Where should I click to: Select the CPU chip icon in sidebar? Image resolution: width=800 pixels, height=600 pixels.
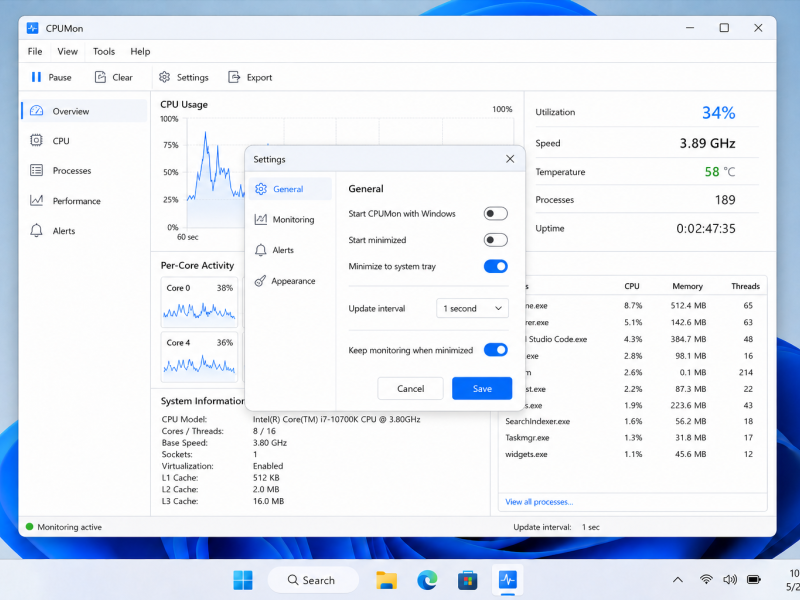(36, 140)
